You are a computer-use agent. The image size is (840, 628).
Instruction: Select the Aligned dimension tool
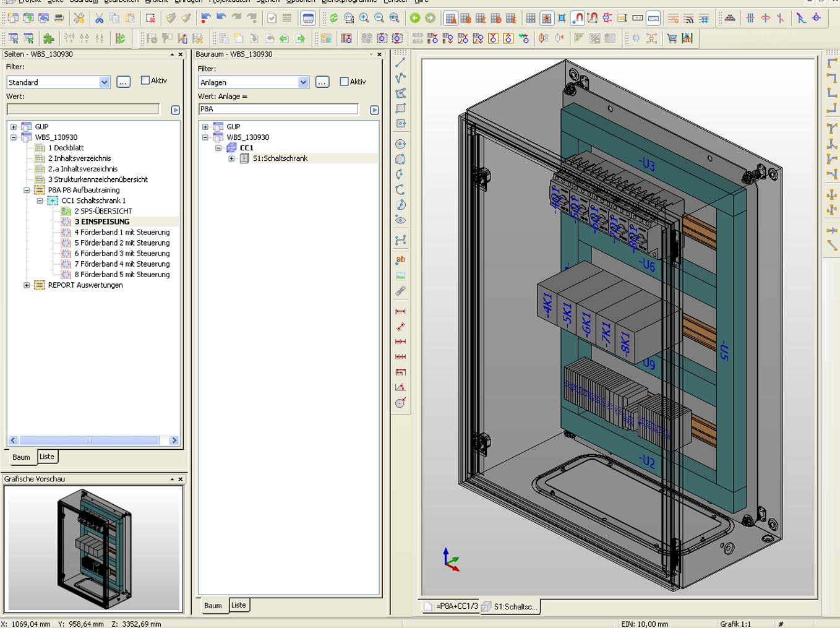click(400, 326)
